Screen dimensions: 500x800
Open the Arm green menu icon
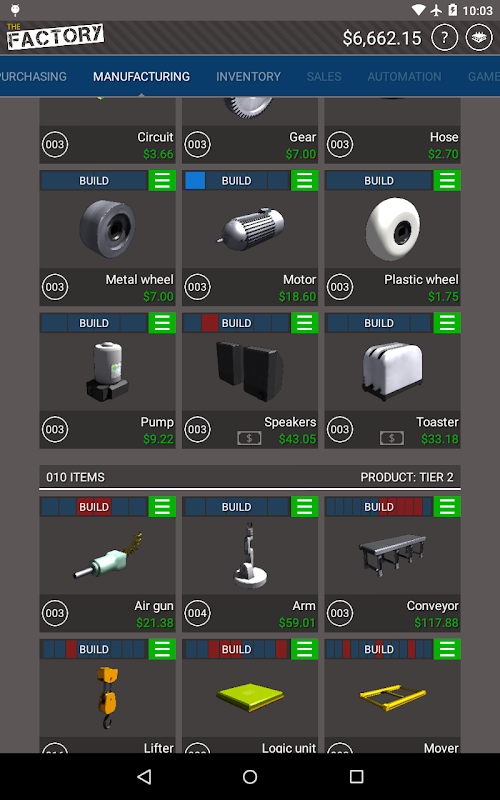pyautogui.click(x=305, y=507)
